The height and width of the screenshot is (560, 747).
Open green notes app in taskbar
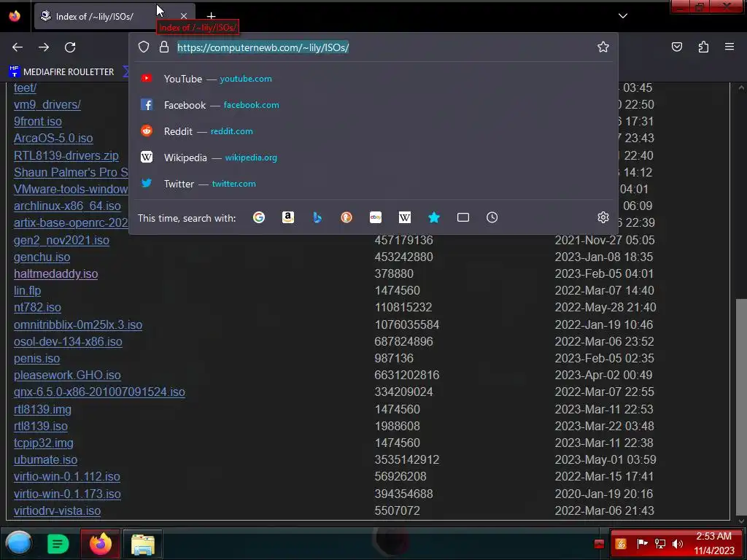[x=58, y=543]
